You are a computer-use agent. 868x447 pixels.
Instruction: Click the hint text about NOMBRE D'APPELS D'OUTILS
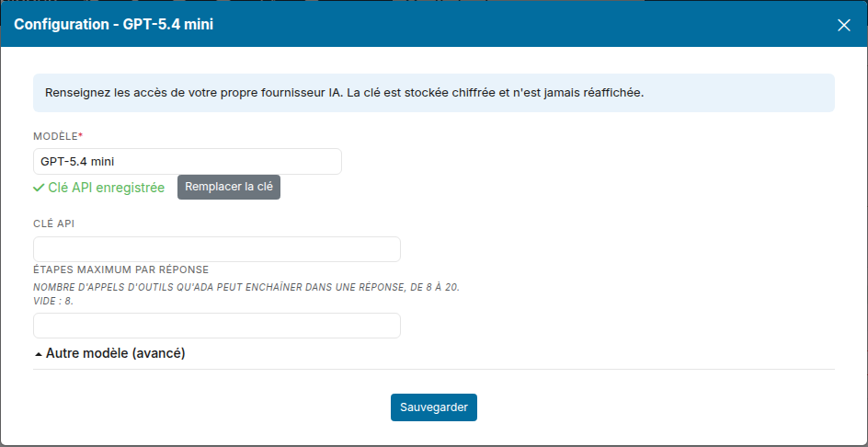[246, 294]
